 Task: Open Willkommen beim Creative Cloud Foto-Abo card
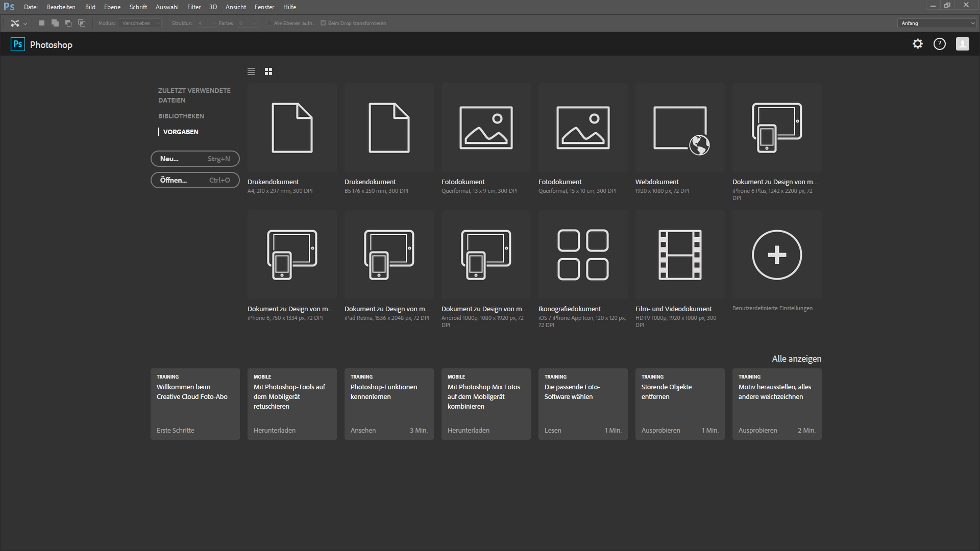pos(195,404)
